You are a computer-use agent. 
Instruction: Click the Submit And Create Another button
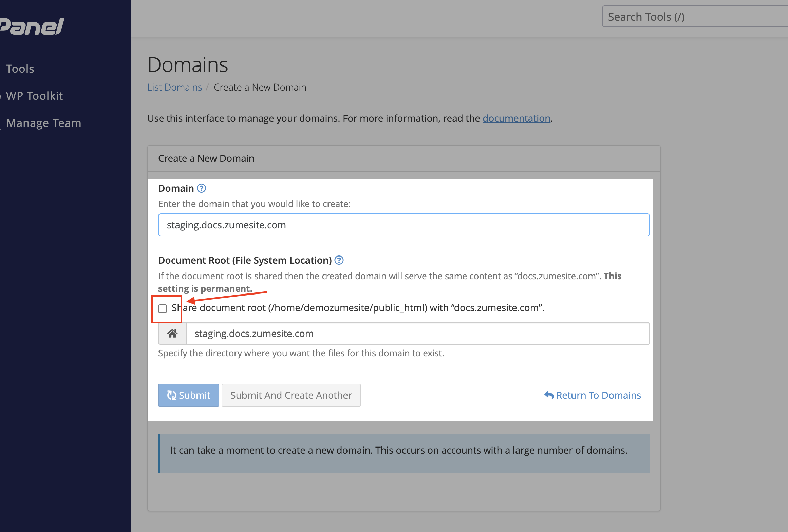[x=291, y=395]
